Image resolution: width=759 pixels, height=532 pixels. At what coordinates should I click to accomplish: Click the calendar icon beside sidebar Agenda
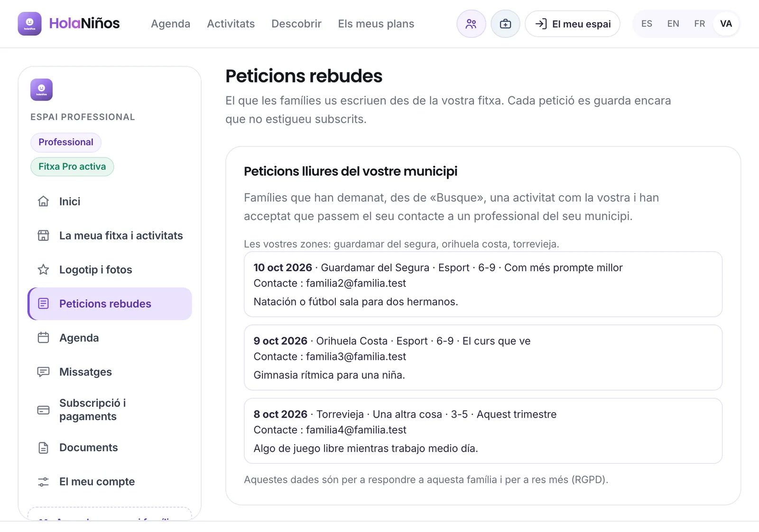(x=43, y=338)
